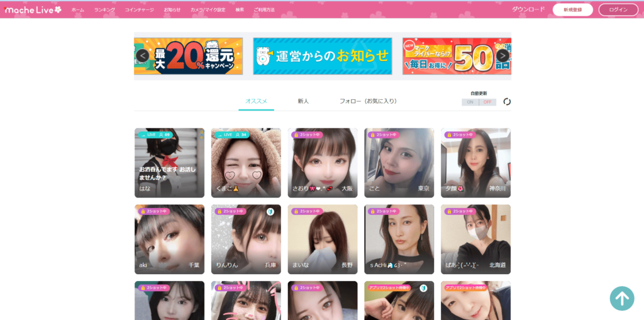The height and width of the screenshot is (320, 644).
Task: Click the お酒呑んでます caption on はな's card
Action: (x=167, y=174)
